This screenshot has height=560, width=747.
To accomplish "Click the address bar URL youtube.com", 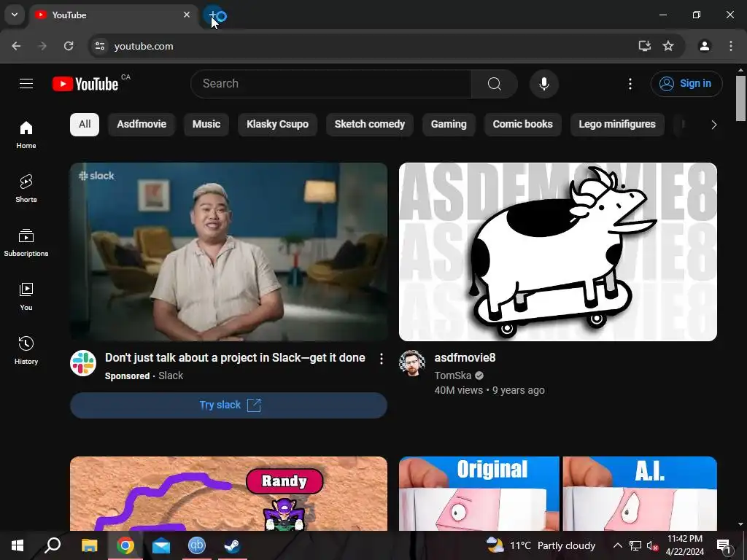I will (x=144, y=46).
